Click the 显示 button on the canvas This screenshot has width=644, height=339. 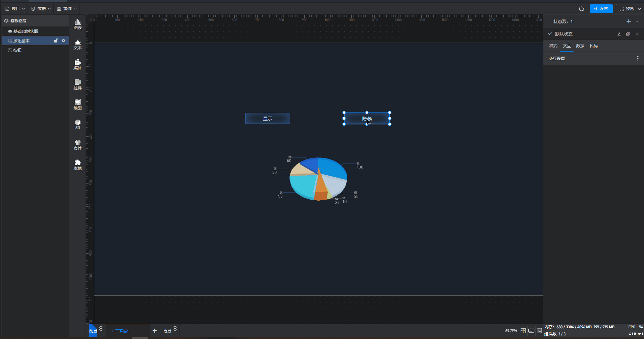tap(267, 119)
